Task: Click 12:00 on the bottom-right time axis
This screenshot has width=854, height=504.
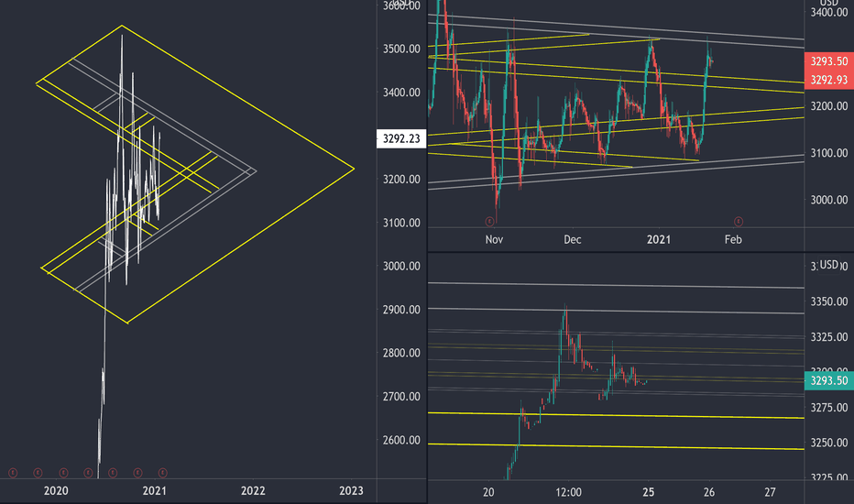Action: coord(569,493)
